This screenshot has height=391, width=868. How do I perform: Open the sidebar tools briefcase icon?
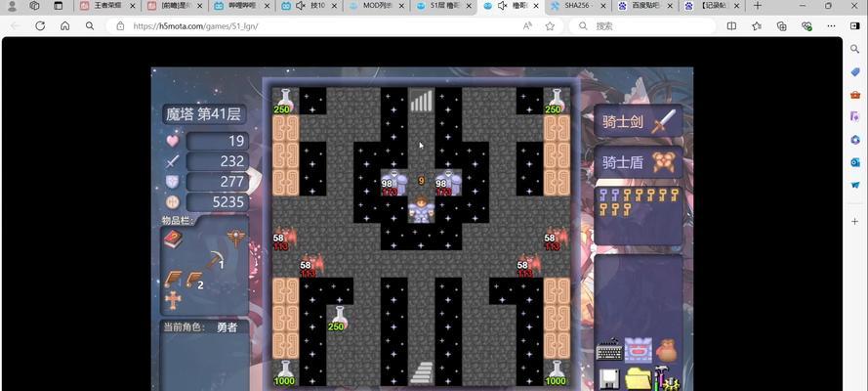pos(854,95)
